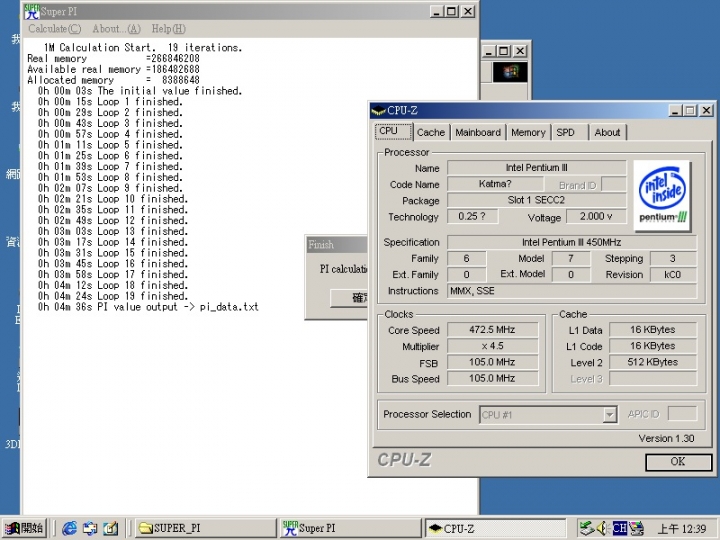Switch to SUPER_PI folder taskbar button
This screenshot has width=720, height=540.
206,528
